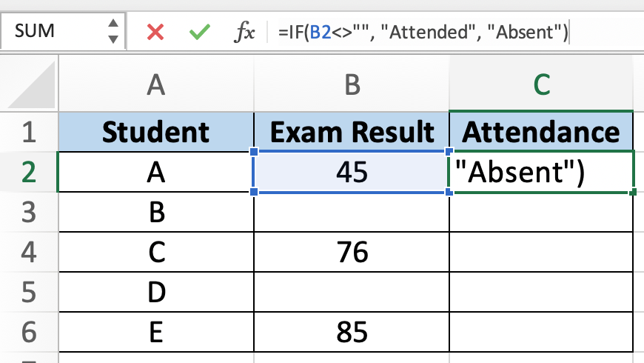The width and height of the screenshot is (644, 363).
Task: Select row 3 header
Action: pyautogui.click(x=29, y=213)
